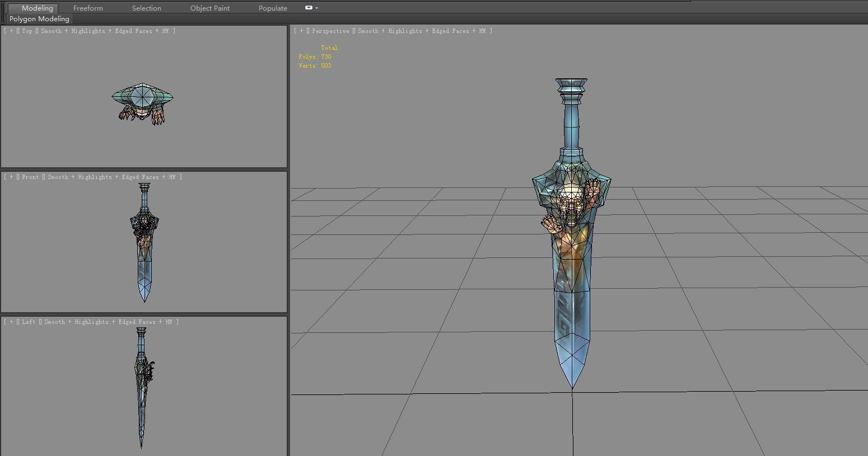Click the ribbon minimize toggle icon
The height and width of the screenshot is (456, 868).
point(309,8)
